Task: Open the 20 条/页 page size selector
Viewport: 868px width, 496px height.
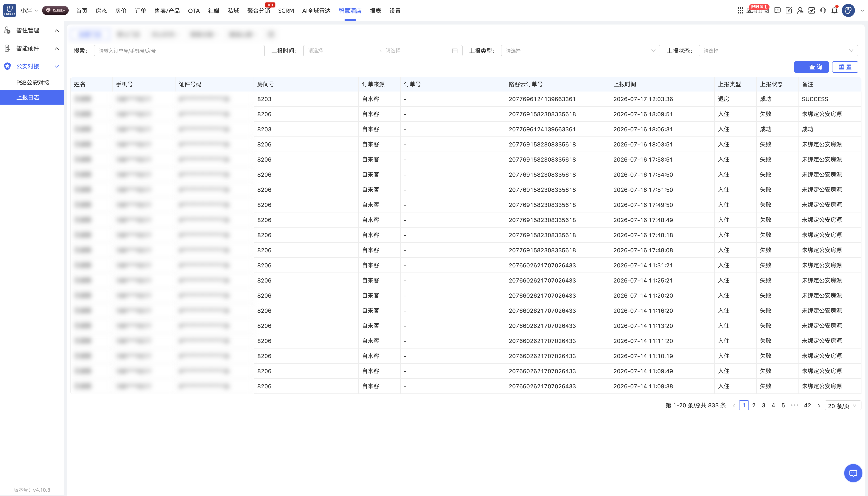Action: pos(842,406)
